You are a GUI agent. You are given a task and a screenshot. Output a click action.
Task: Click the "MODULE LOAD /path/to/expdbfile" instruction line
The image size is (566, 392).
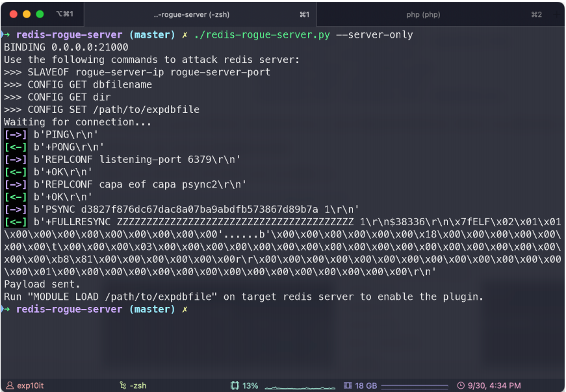tap(244, 297)
